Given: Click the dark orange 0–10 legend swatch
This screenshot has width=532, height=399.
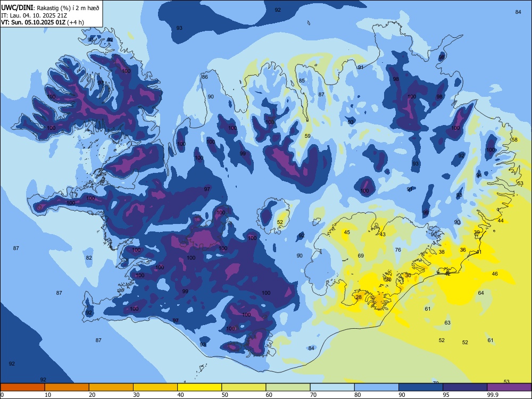Looking at the screenshot, I should point(23,387).
